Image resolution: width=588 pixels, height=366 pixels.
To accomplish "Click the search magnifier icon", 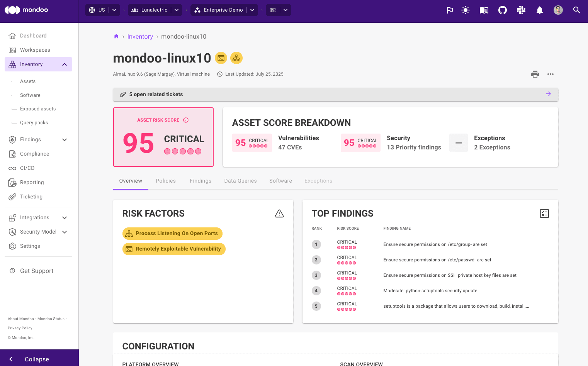I will click(x=576, y=10).
